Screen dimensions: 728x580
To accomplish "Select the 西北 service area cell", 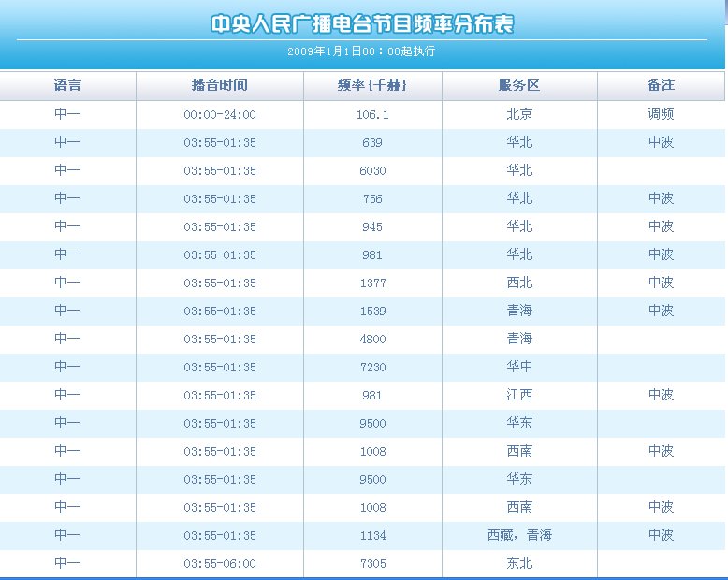I will pyautogui.click(x=519, y=283).
